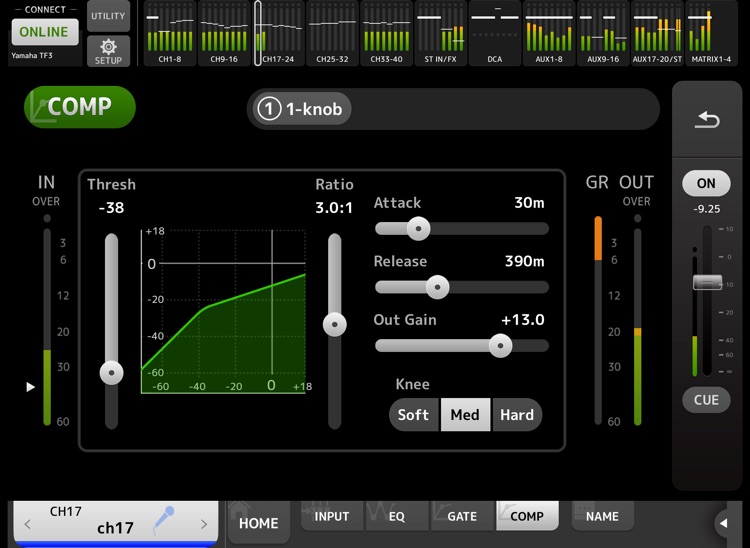
Task: Click the Thresh value -38
Action: point(111,208)
